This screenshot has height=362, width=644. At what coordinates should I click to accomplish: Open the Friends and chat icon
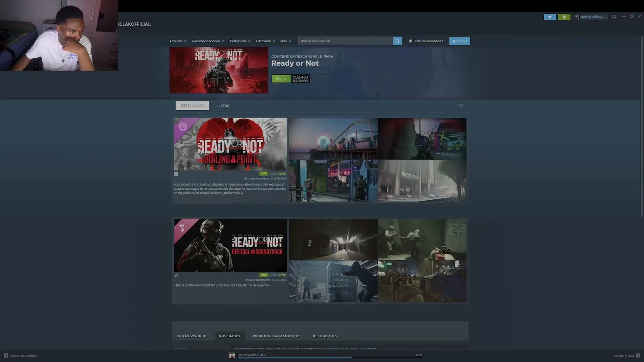638,356
